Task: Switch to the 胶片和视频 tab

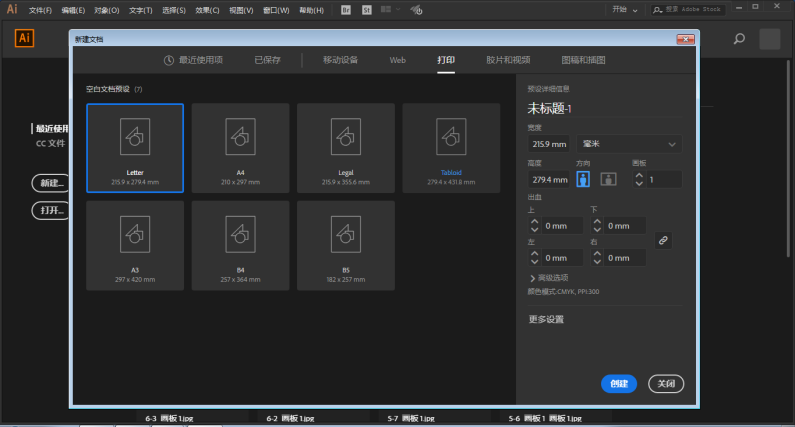Action: pyautogui.click(x=509, y=60)
